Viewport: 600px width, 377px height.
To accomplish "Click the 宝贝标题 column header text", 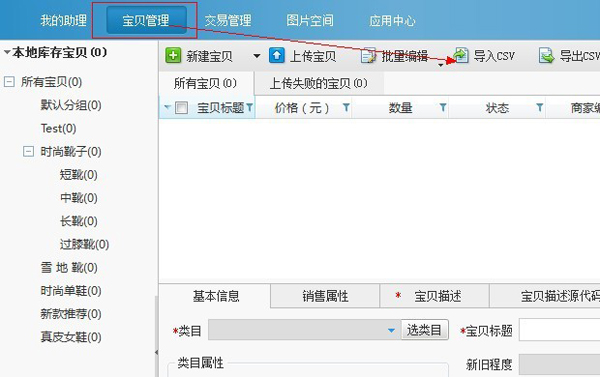I will pos(221,108).
